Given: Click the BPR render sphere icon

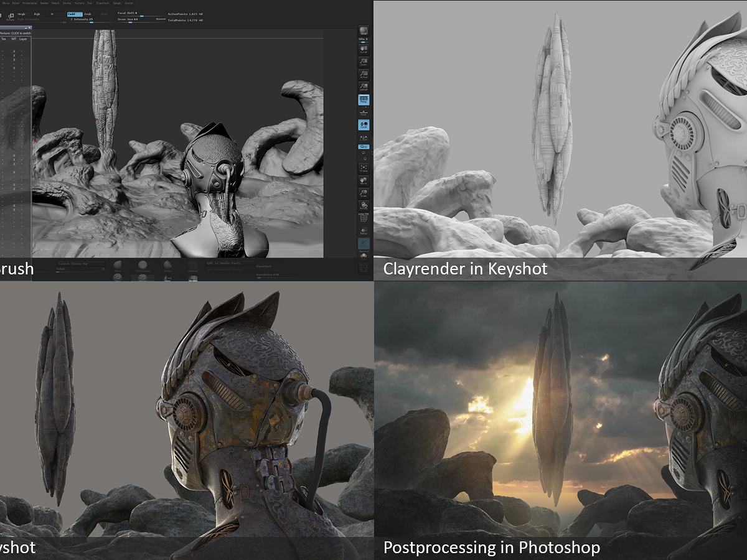Looking at the screenshot, I should [364, 31].
